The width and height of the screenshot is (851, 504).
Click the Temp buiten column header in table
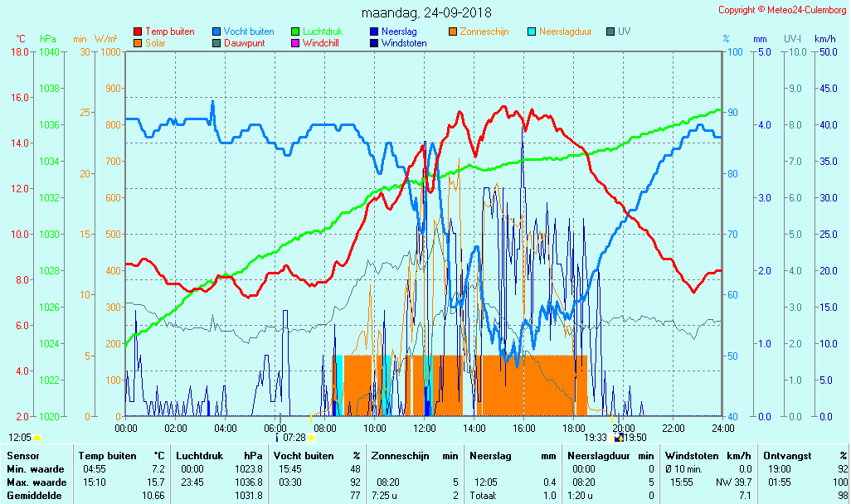pos(107,456)
